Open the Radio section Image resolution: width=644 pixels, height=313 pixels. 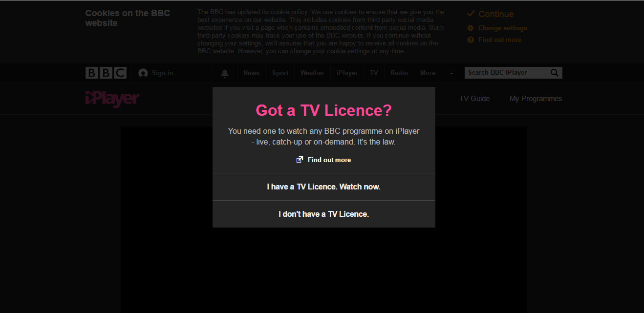pyautogui.click(x=399, y=73)
